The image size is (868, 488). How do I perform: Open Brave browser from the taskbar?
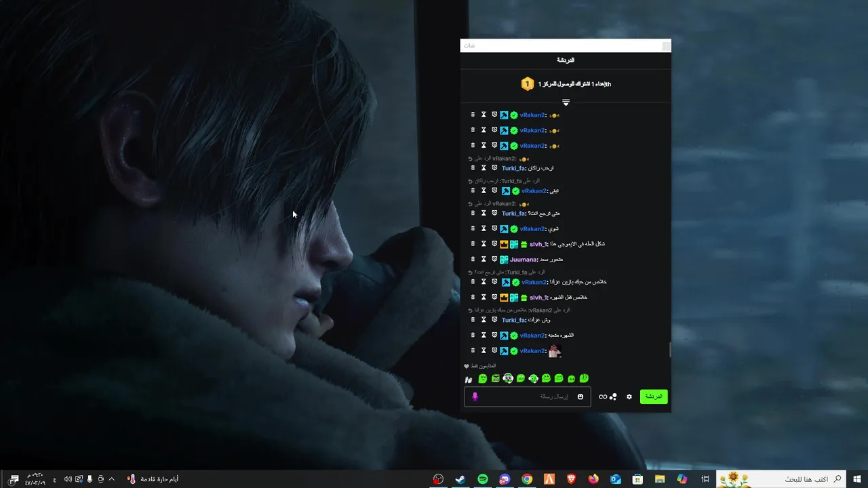[x=571, y=479]
